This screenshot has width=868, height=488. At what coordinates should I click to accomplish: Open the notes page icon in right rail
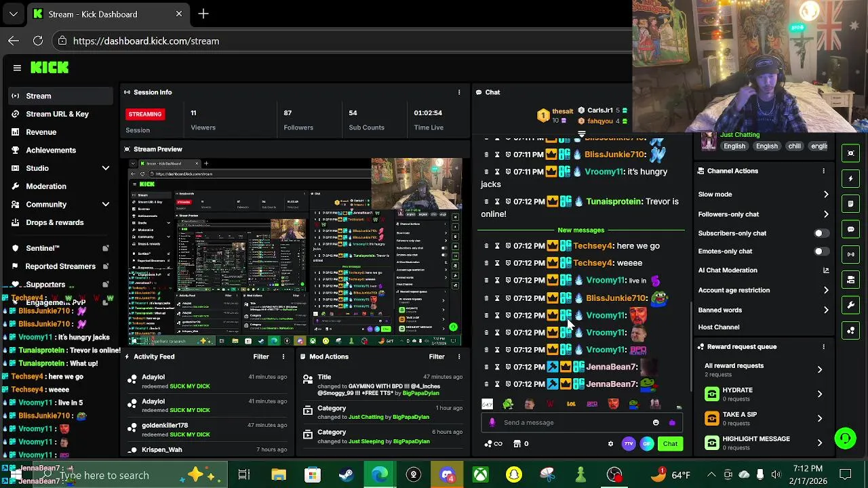(851, 204)
